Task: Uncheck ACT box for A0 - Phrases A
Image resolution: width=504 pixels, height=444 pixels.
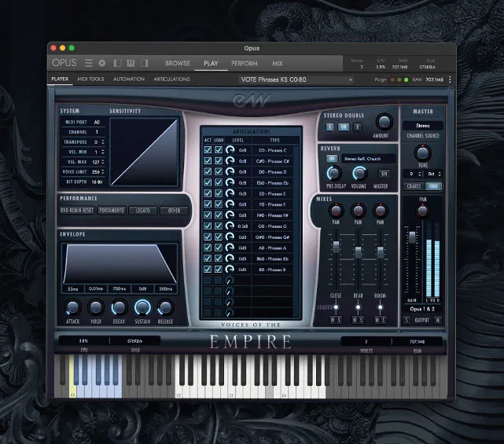Action: point(208,248)
